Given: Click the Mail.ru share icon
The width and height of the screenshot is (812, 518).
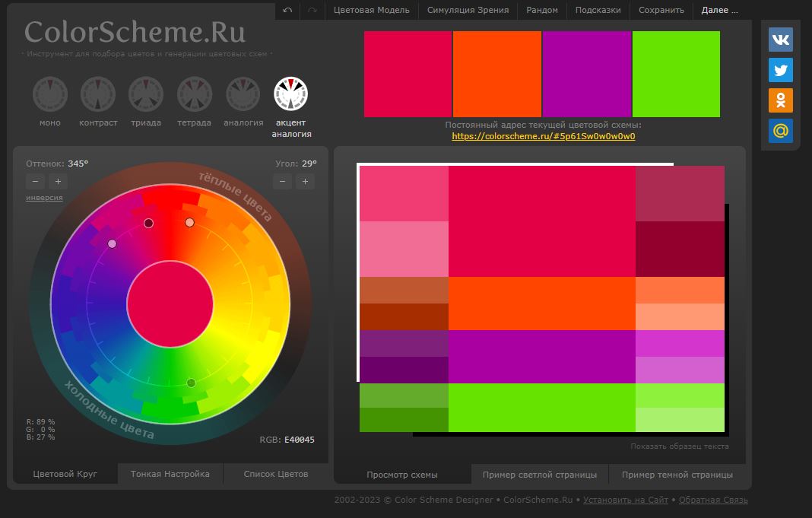Looking at the screenshot, I should pyautogui.click(x=780, y=130).
